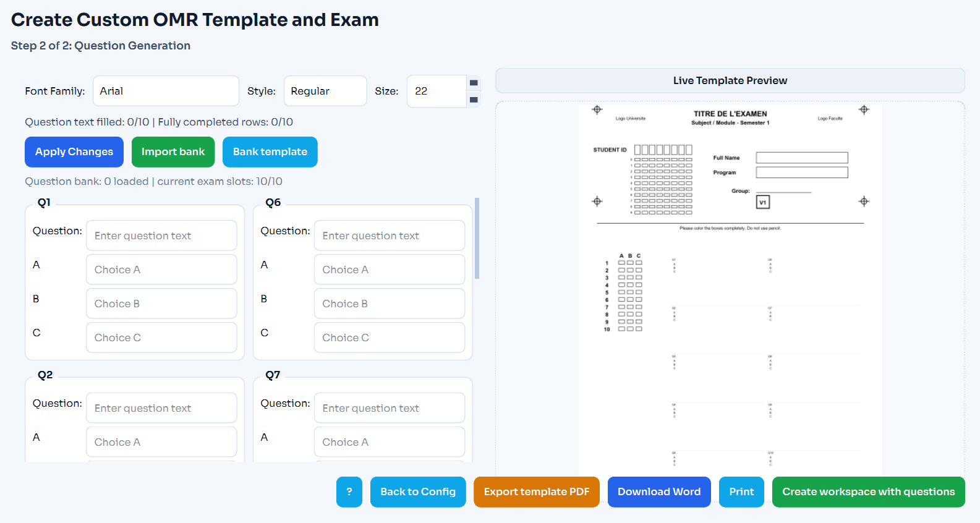
Task: Click the Print button
Action: click(741, 491)
